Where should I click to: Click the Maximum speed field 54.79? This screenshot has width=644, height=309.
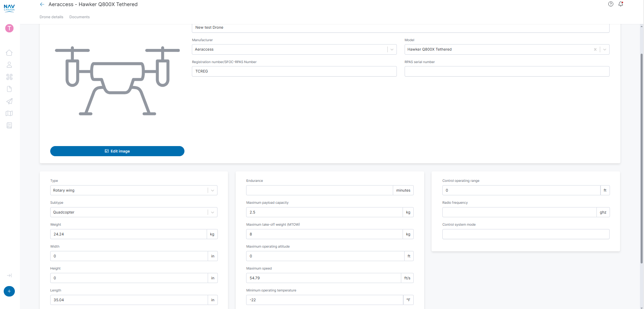point(323,278)
